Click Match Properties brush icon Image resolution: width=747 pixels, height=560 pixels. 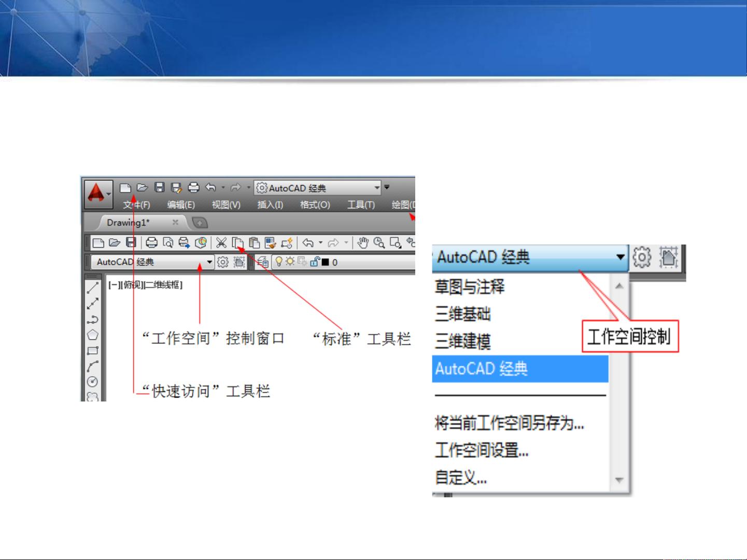pyautogui.click(x=270, y=242)
